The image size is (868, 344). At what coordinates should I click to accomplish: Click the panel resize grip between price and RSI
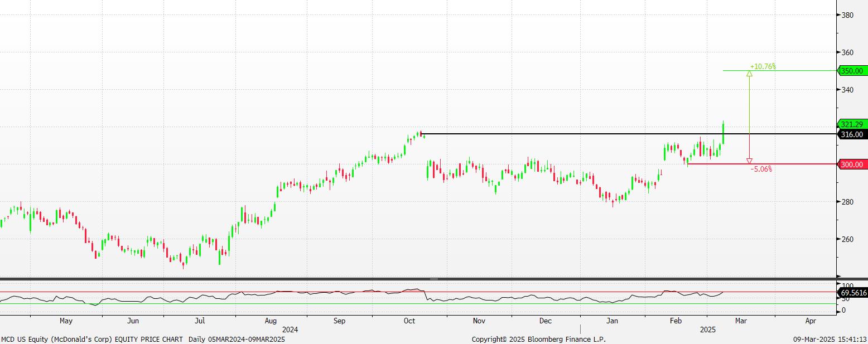434,278
